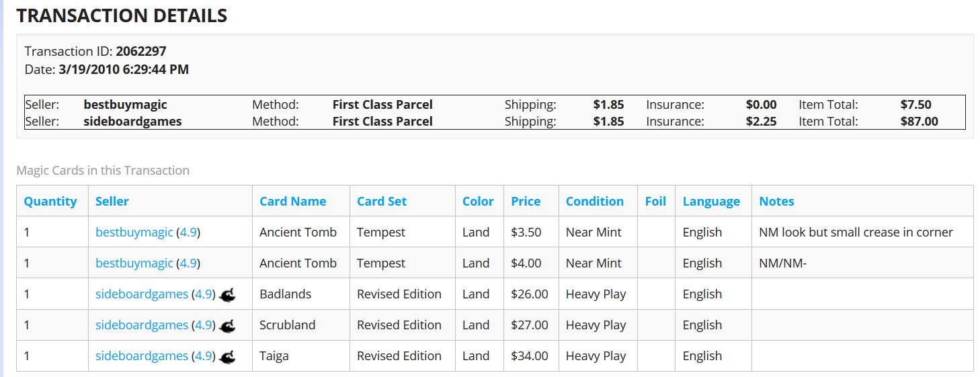
Task: Sort by the Card Set header
Action: 381,201
